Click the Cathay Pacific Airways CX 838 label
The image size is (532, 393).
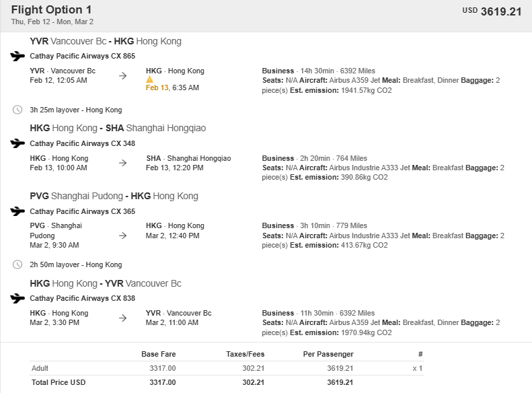click(83, 298)
